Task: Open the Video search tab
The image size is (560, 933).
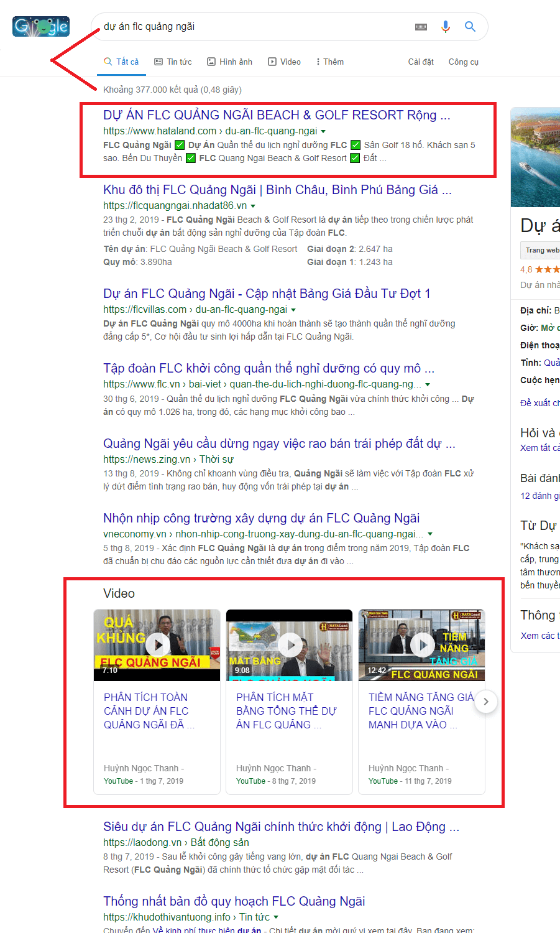Action: [285, 62]
